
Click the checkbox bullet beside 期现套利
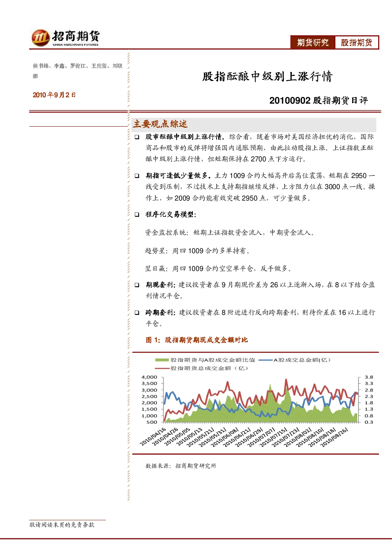137,285
